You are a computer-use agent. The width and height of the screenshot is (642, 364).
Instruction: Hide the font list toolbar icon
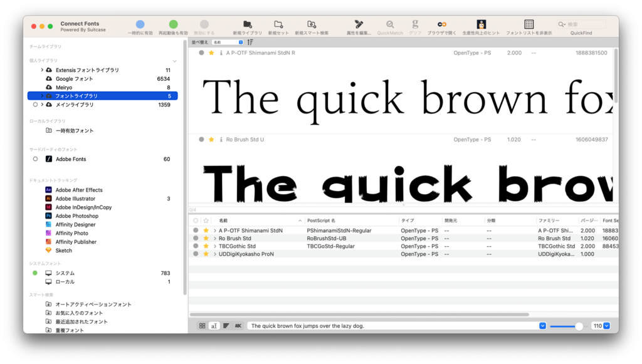pos(529,24)
